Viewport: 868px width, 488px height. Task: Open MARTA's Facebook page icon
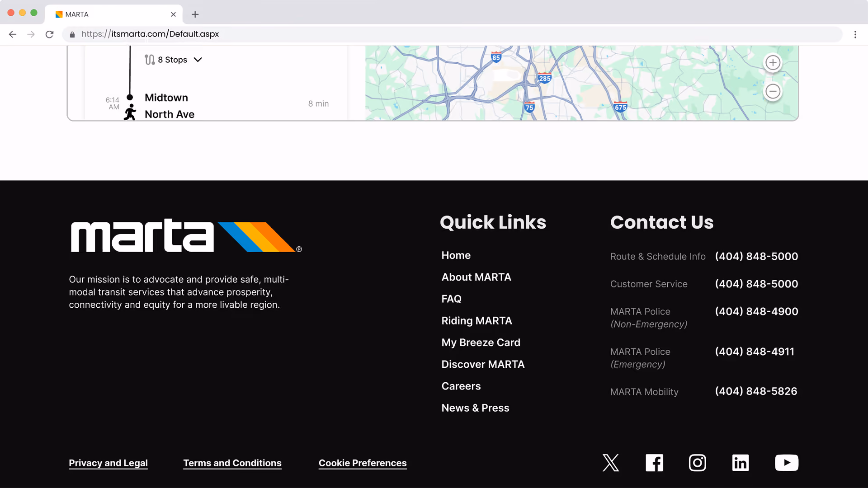(654, 463)
